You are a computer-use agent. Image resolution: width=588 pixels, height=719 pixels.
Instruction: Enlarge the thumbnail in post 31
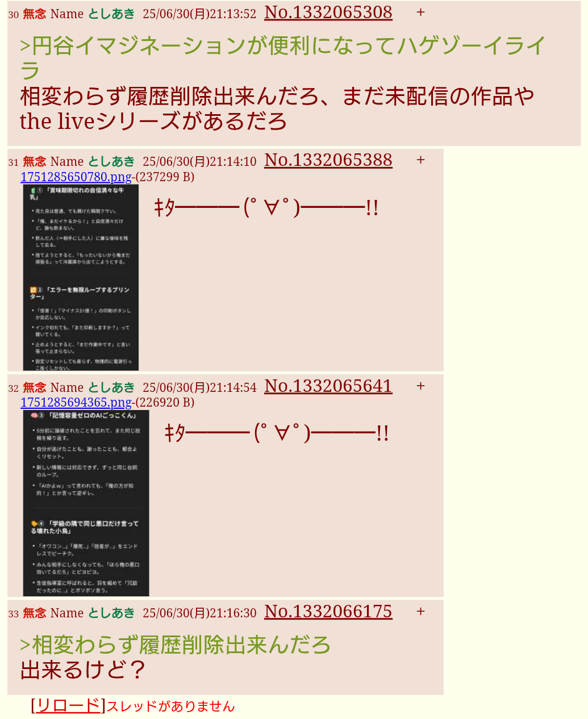(81, 278)
